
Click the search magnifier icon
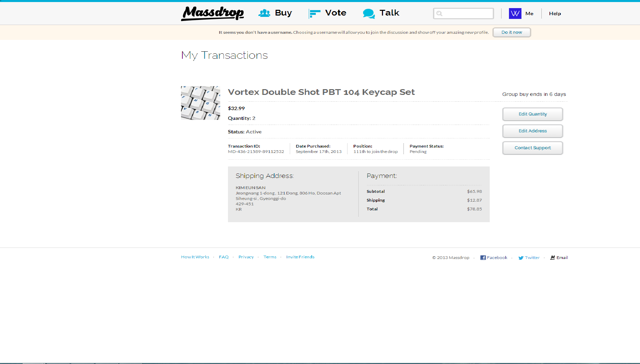point(439,14)
